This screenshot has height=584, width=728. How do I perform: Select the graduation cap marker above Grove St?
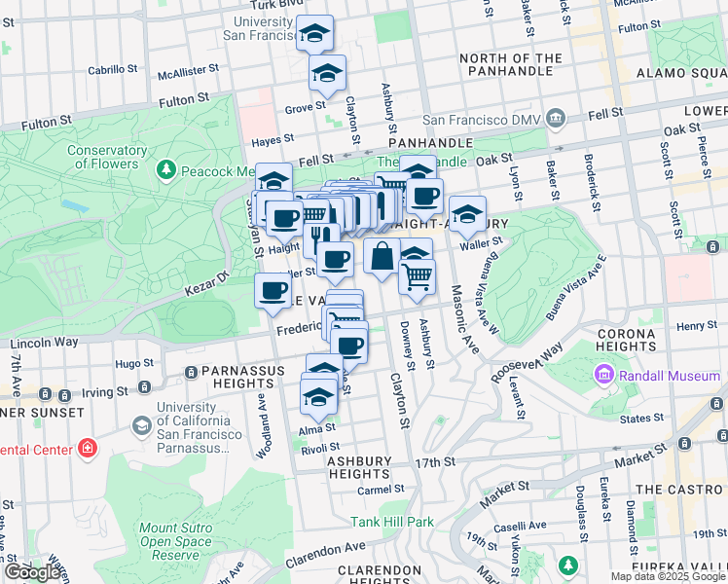pos(327,73)
